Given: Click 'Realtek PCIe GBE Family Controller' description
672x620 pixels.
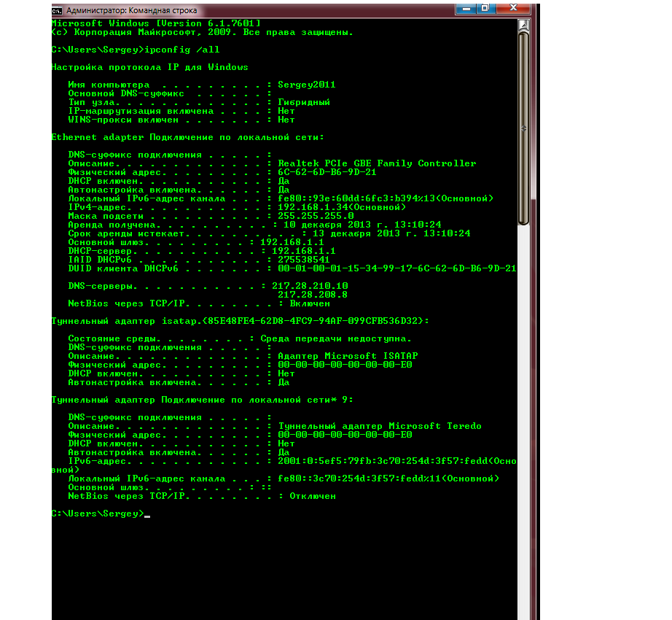Looking at the screenshot, I should point(377,163).
